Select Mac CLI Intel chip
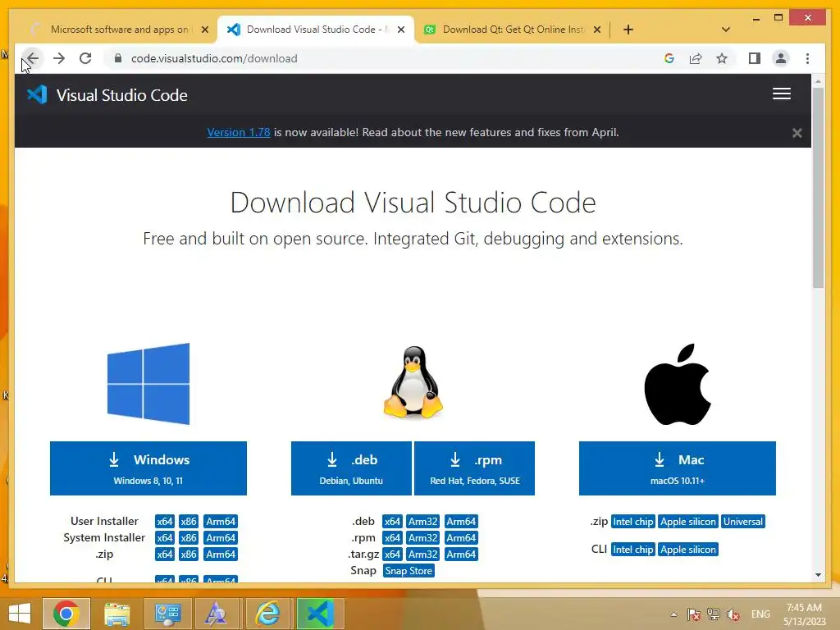The height and width of the screenshot is (630, 840). point(633,550)
